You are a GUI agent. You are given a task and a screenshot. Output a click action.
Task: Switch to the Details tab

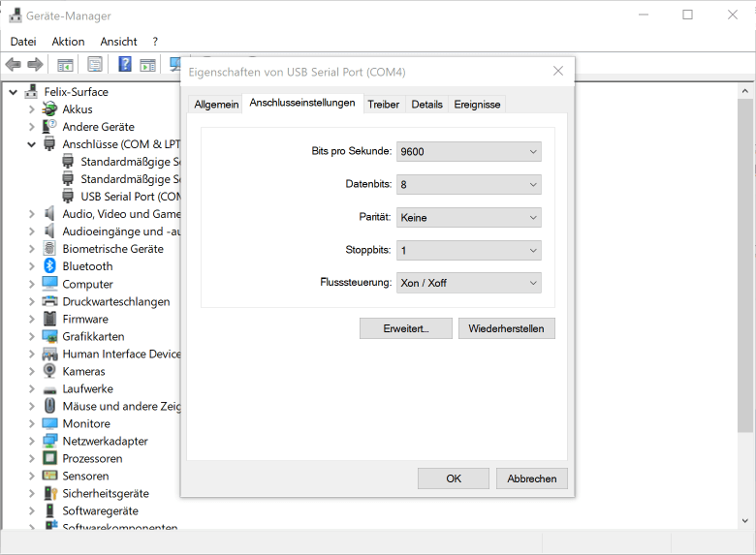click(426, 105)
